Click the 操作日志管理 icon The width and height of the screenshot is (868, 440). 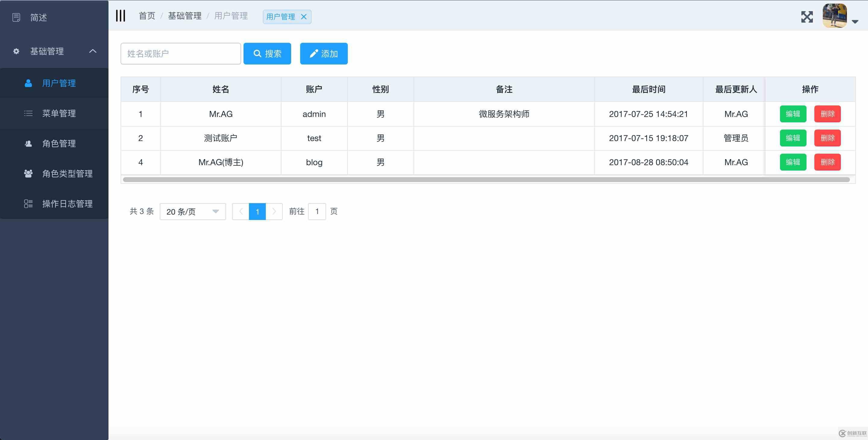click(x=28, y=203)
